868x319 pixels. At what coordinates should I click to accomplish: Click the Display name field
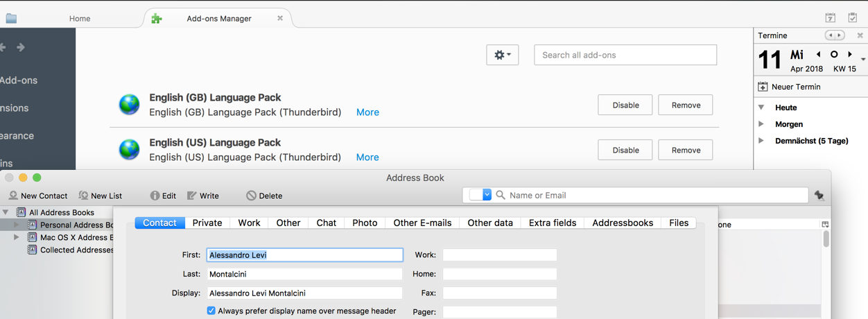[304, 293]
